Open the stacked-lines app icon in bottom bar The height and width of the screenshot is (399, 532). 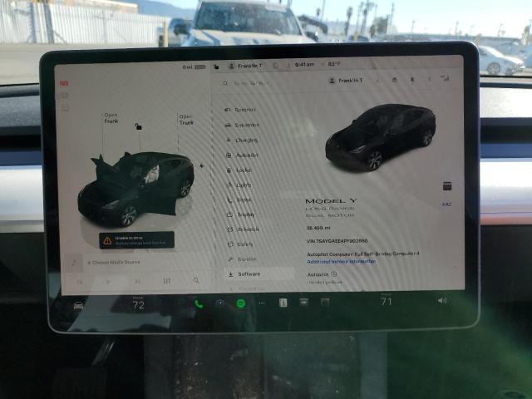tap(304, 302)
